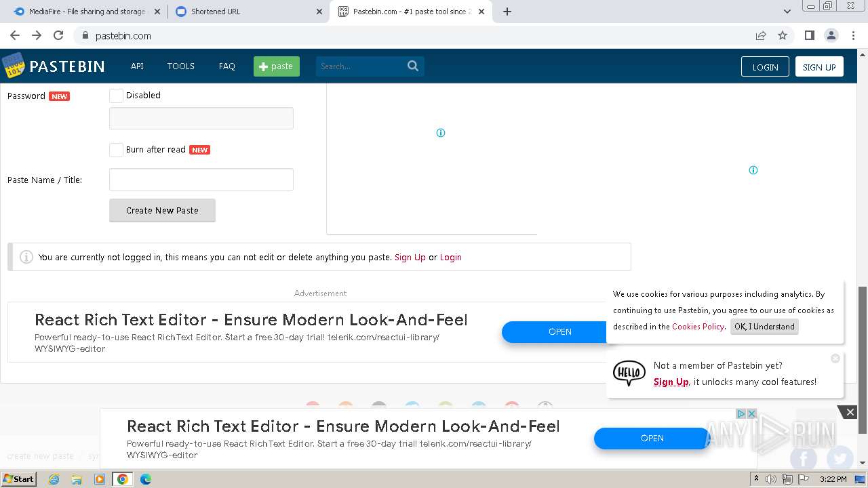Viewport: 868px width, 488px height.
Task: Show hidden system tray icons
Action: (756, 479)
